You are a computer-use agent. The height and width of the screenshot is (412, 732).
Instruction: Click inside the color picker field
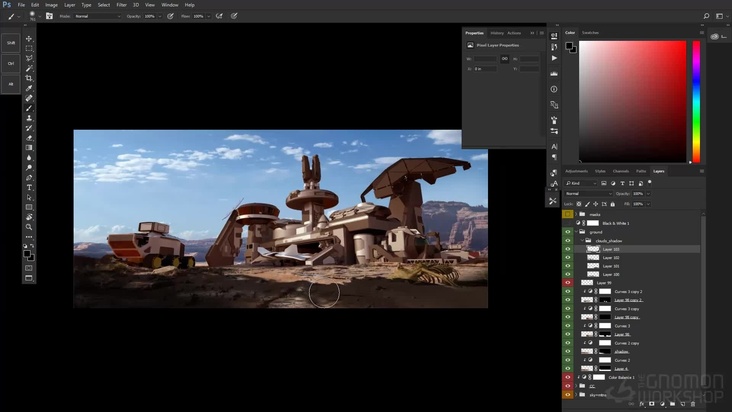click(630, 100)
